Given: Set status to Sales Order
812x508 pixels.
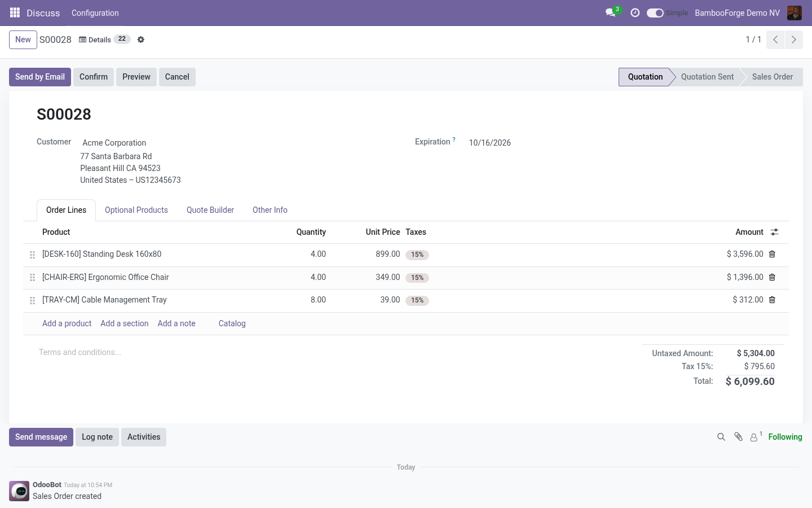Looking at the screenshot, I should coord(772,77).
